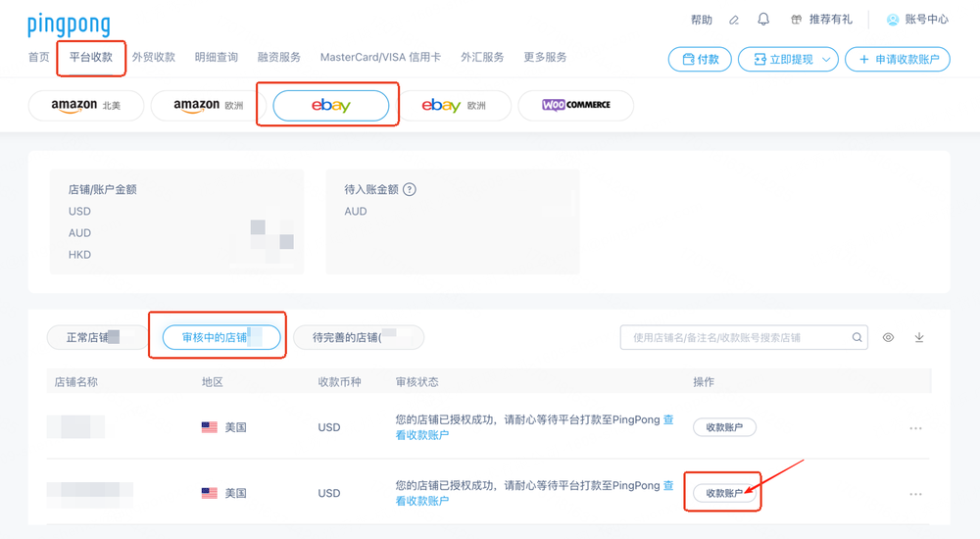Image resolution: width=980 pixels, height=539 pixels.
Task: Click the help question mark beside 待入账金额
Action: tap(410, 189)
